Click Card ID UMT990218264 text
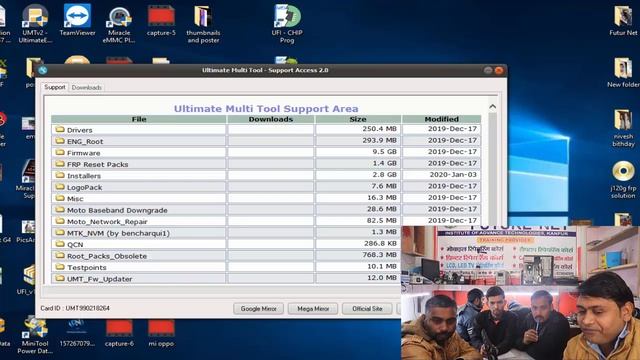The width and height of the screenshot is (640, 360). pos(75,308)
